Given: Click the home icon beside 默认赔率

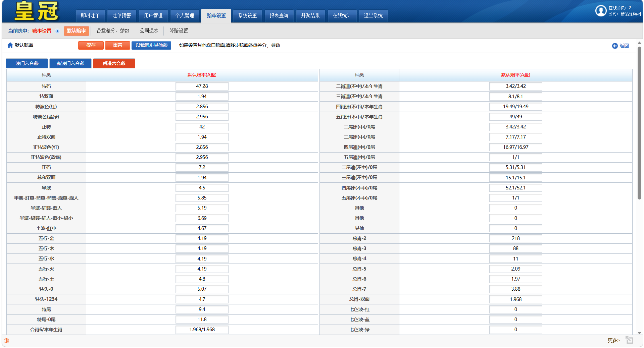Looking at the screenshot, I should click(x=10, y=45).
